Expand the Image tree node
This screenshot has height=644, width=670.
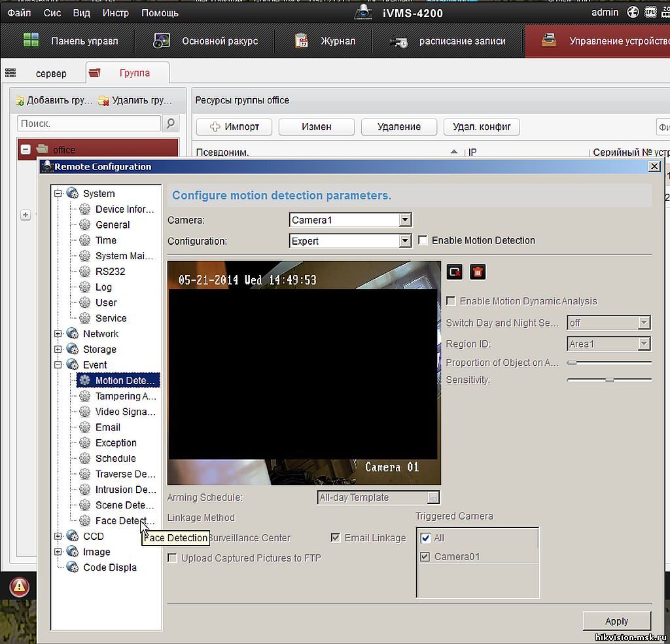(x=58, y=552)
